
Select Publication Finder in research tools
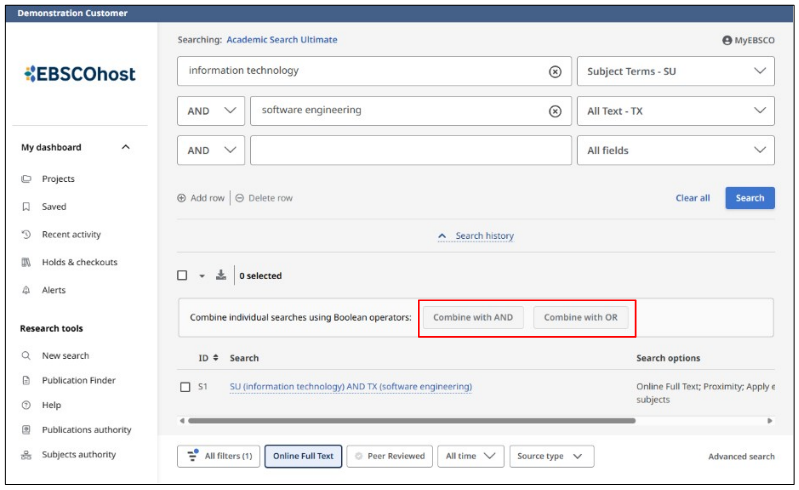pyautogui.click(x=78, y=380)
